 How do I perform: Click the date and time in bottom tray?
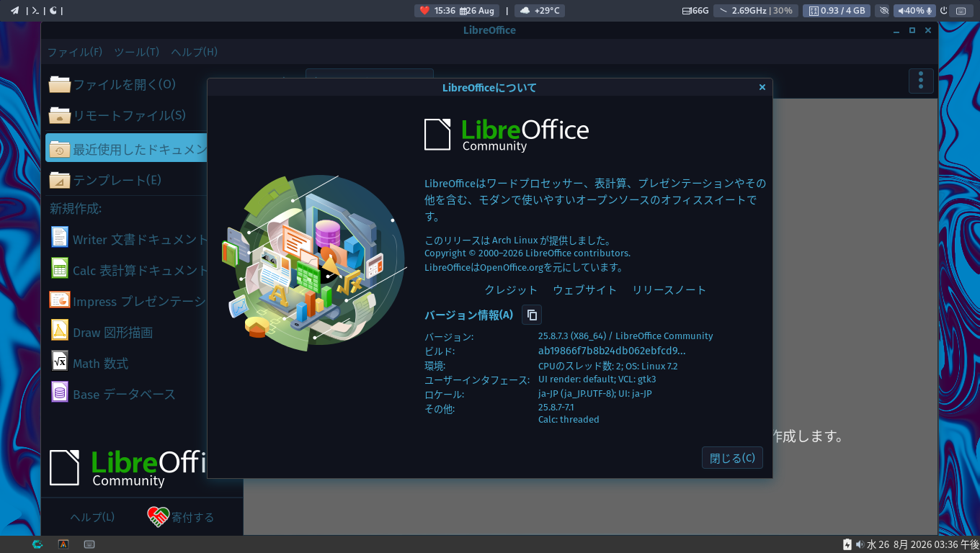[x=922, y=544]
